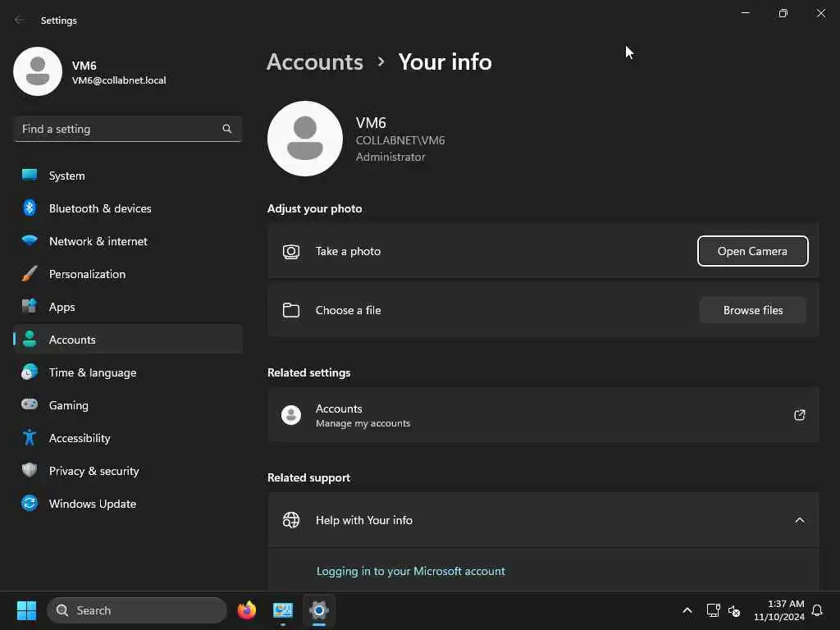Minimize the Settings window
Image resolution: width=840 pixels, height=630 pixels.
click(745, 13)
